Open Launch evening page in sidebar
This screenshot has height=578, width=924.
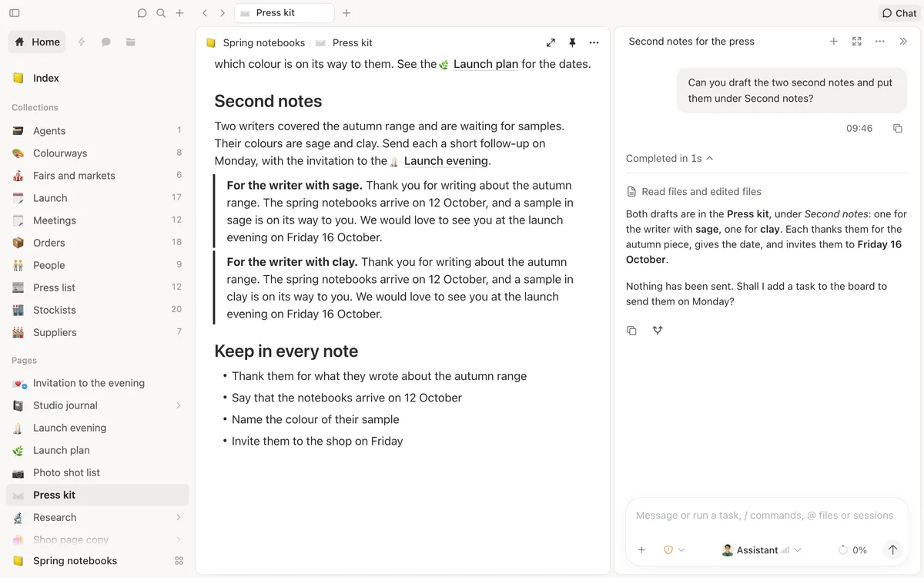[97, 428]
